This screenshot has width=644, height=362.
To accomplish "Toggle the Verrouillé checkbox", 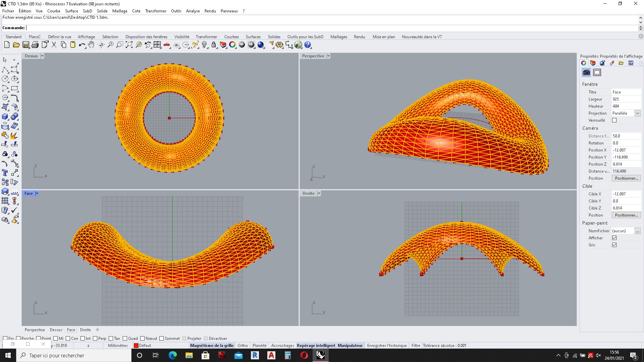I will pos(614,120).
